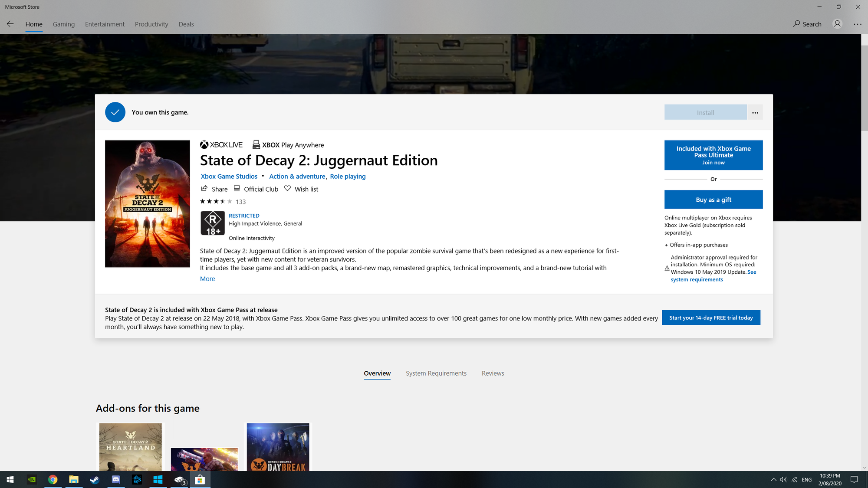Click the scroll down arrow of scrollbar
This screenshot has height=488, width=868.
point(864,467)
